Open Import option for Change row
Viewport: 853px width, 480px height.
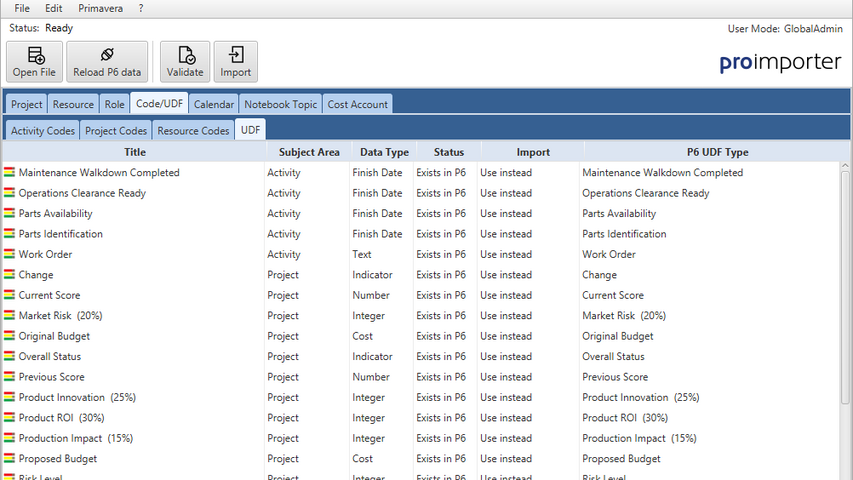coord(530,275)
